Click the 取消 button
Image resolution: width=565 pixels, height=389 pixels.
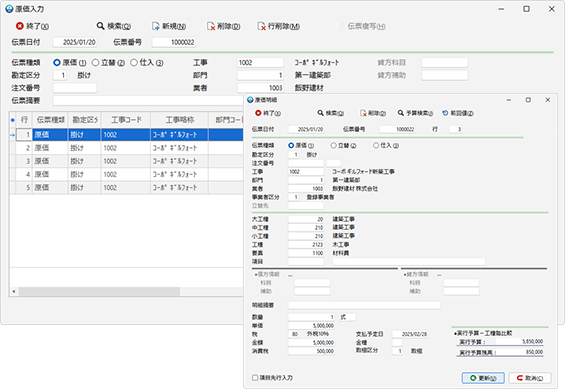point(530,378)
